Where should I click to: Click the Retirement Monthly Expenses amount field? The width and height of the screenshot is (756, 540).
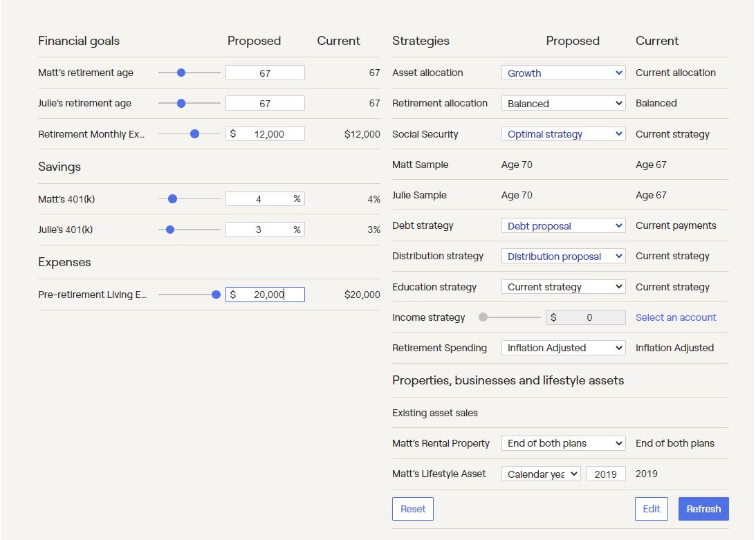pos(268,134)
